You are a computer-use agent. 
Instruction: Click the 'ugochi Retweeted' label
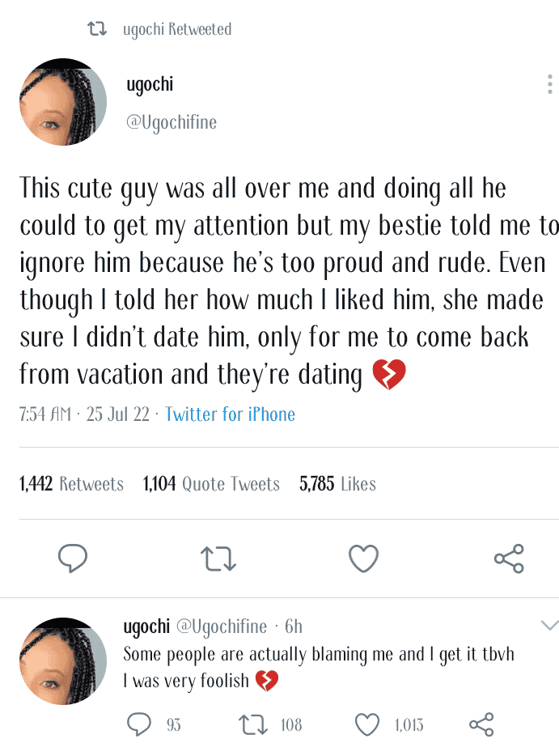coord(177,30)
